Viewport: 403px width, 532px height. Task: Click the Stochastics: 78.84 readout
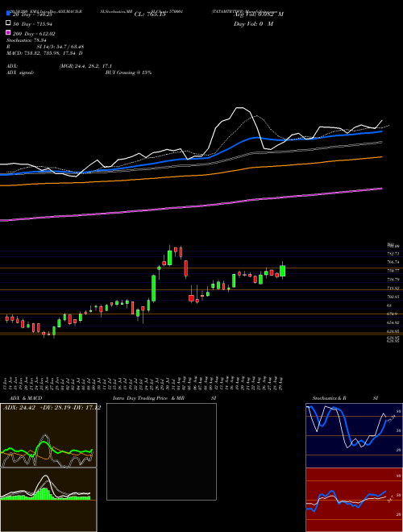pyautogui.click(x=27, y=40)
